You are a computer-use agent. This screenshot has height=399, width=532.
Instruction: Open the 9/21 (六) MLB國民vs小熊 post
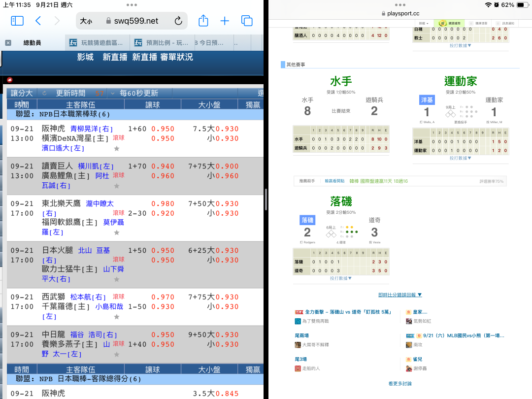(464, 335)
